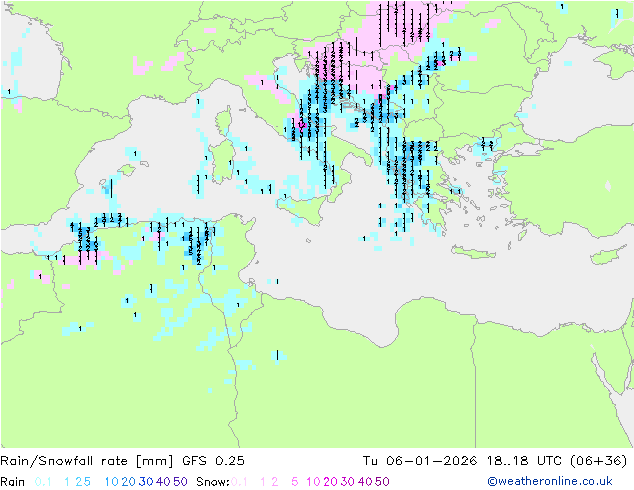
Task: Click the ©weatheronline.co.uk copyright link
Action: tap(550, 481)
